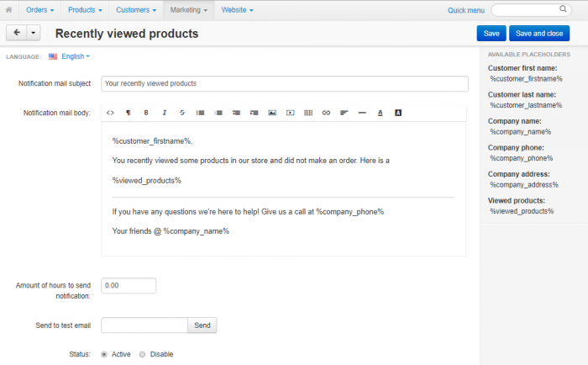Select the Active status radio button
Image resolution: width=588 pixels, height=365 pixels.
click(x=104, y=354)
